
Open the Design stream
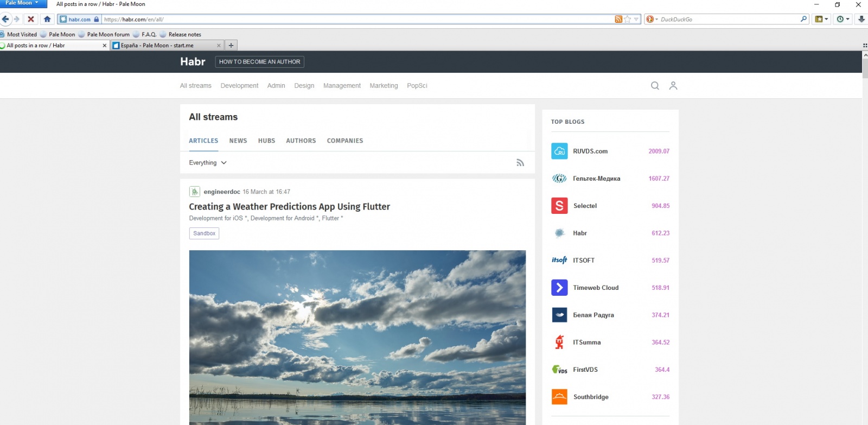(304, 86)
